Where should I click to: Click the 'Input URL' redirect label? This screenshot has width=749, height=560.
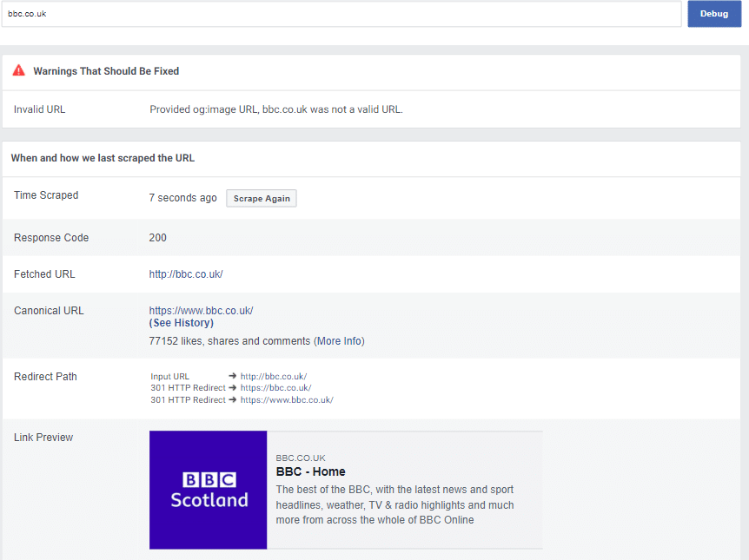170,376
